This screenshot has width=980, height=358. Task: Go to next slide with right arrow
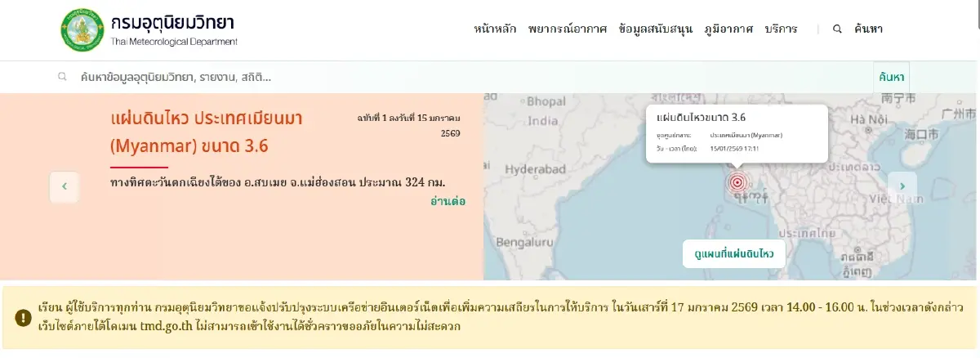coord(902,186)
